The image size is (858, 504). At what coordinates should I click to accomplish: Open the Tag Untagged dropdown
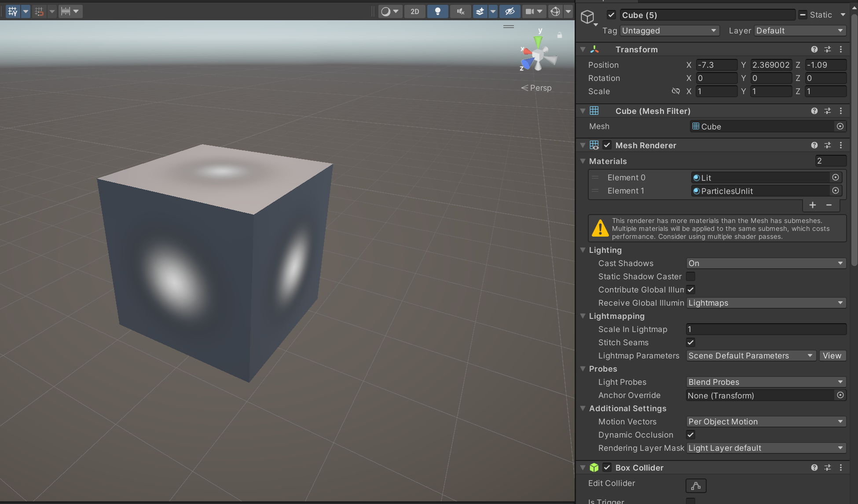(x=669, y=31)
